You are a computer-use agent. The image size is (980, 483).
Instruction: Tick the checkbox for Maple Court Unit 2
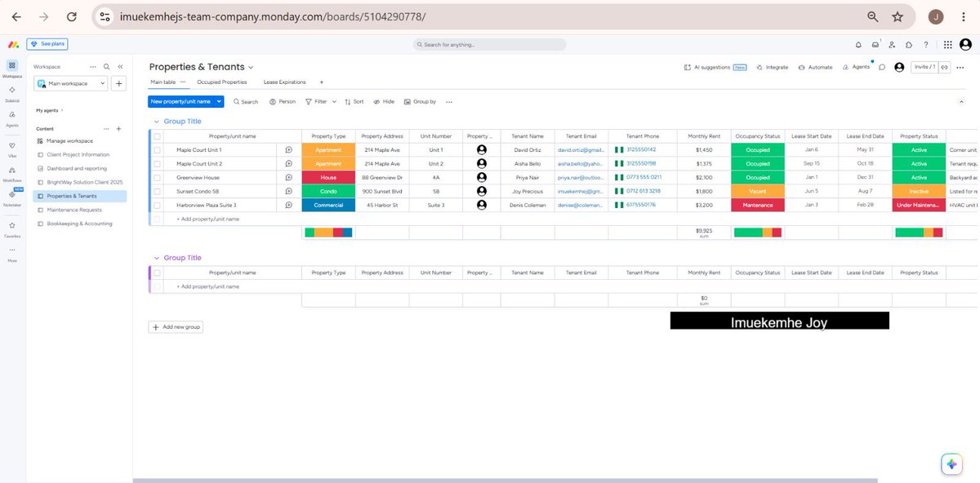[x=157, y=164]
